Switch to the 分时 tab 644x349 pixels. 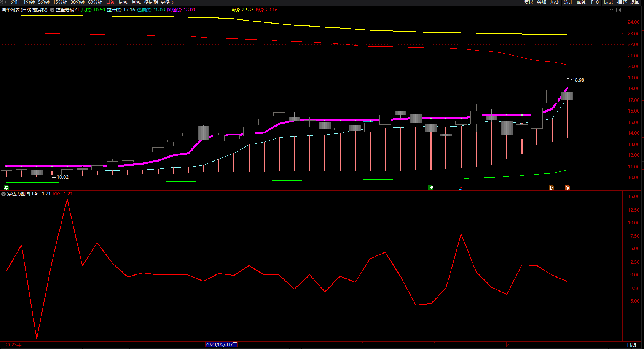click(15, 2)
